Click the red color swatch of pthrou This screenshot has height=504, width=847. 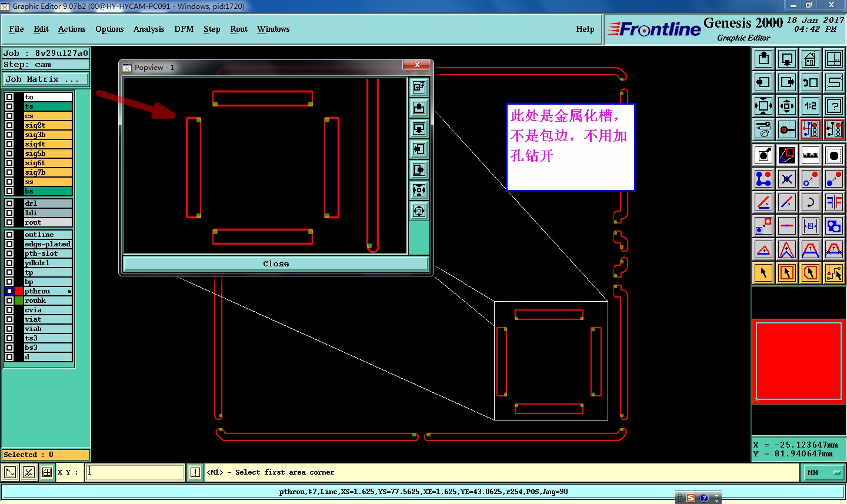pos(19,291)
